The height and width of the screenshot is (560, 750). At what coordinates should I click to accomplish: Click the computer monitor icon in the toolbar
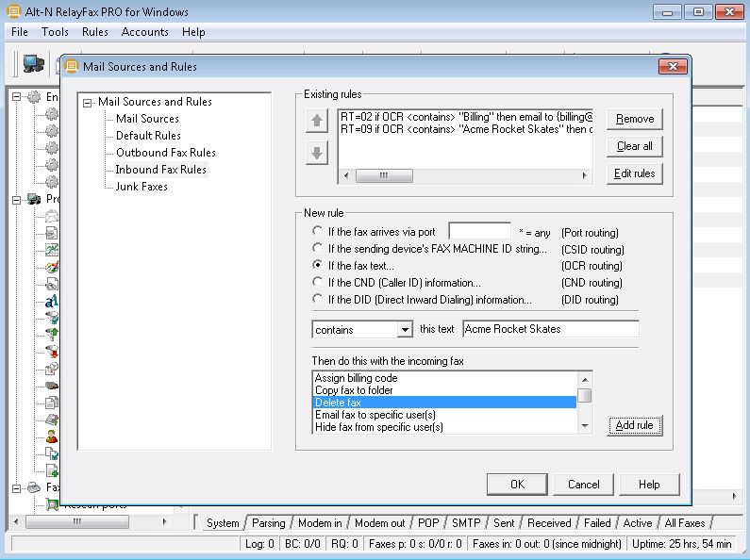(34, 64)
